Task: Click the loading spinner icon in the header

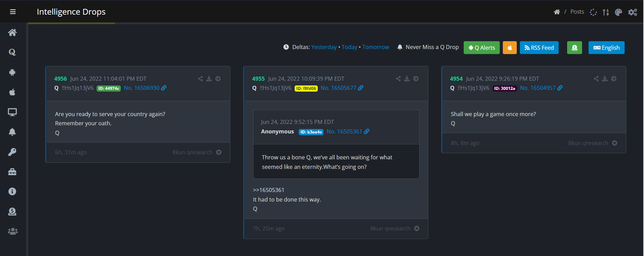Action: pos(593,12)
